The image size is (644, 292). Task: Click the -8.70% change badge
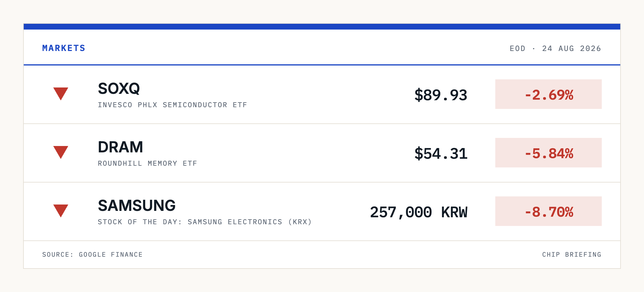pos(549,211)
